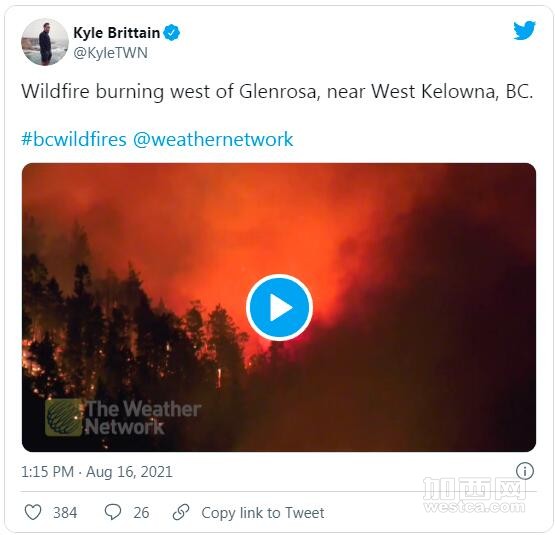555x535 pixels.
Task: Open Kyle Brittain's profile picture
Action: [x=45, y=42]
